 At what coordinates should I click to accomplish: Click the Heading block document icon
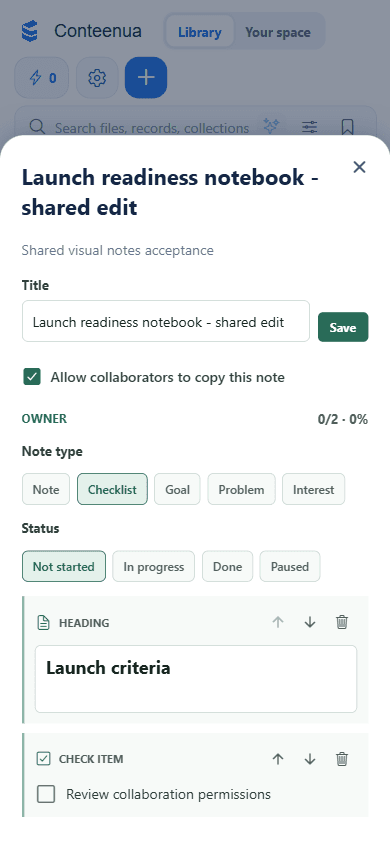coord(43,623)
